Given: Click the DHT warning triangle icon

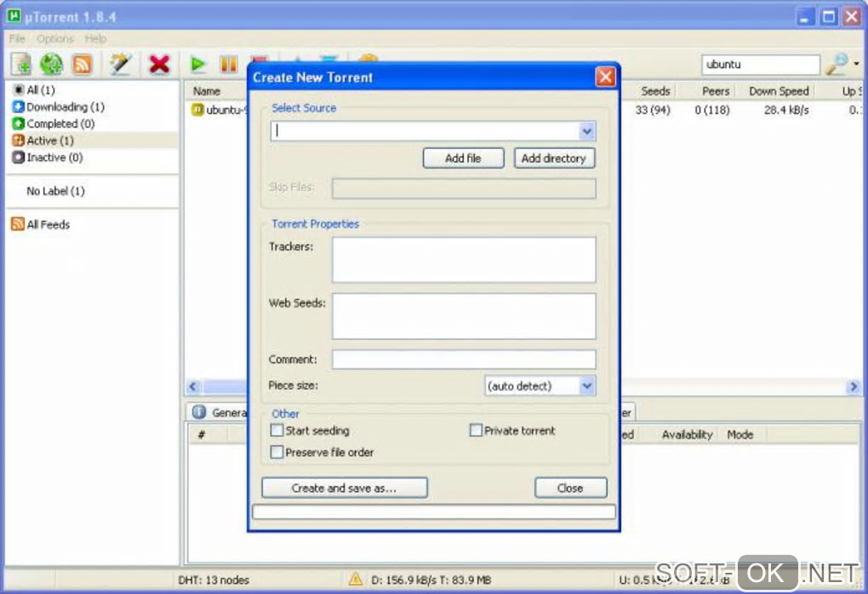Looking at the screenshot, I should [x=356, y=579].
